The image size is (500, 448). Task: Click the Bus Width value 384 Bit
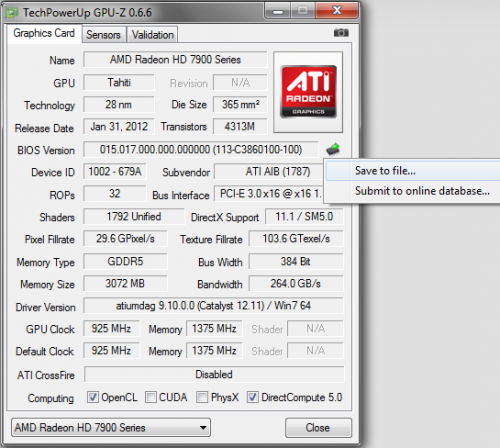click(296, 261)
